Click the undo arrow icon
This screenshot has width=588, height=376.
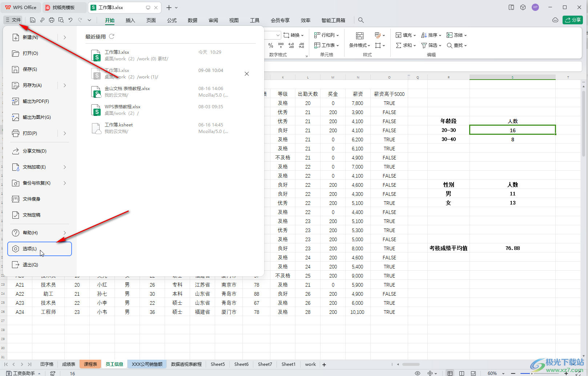[71, 20]
